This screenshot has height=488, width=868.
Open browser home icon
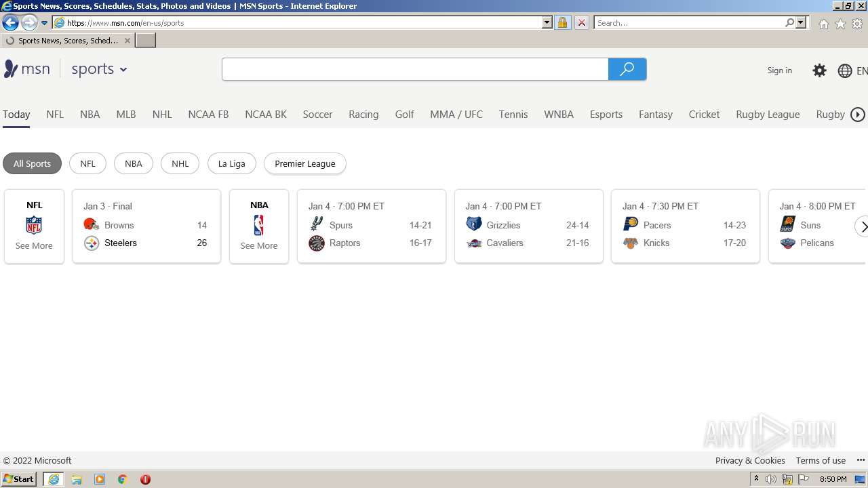823,24
